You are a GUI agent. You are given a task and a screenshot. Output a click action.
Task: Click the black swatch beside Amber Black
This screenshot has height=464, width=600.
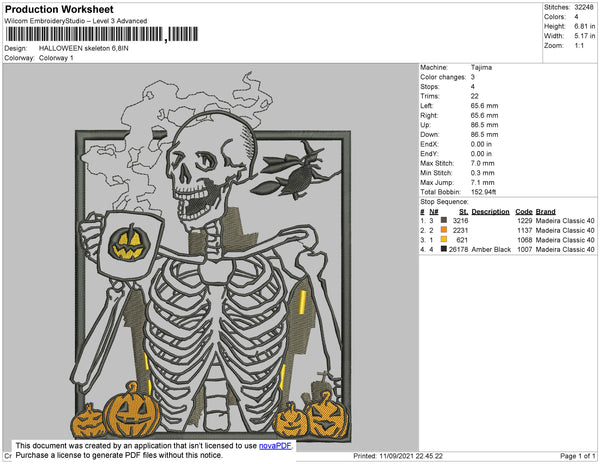click(444, 249)
